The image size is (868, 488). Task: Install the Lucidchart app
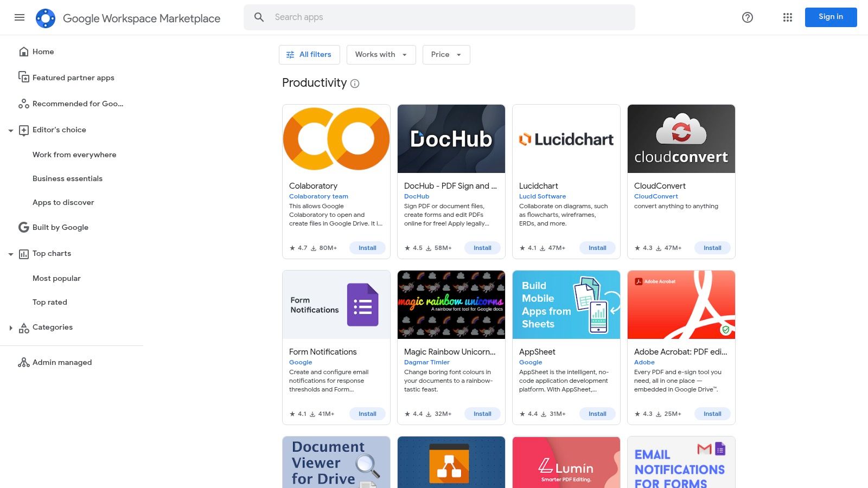click(597, 248)
